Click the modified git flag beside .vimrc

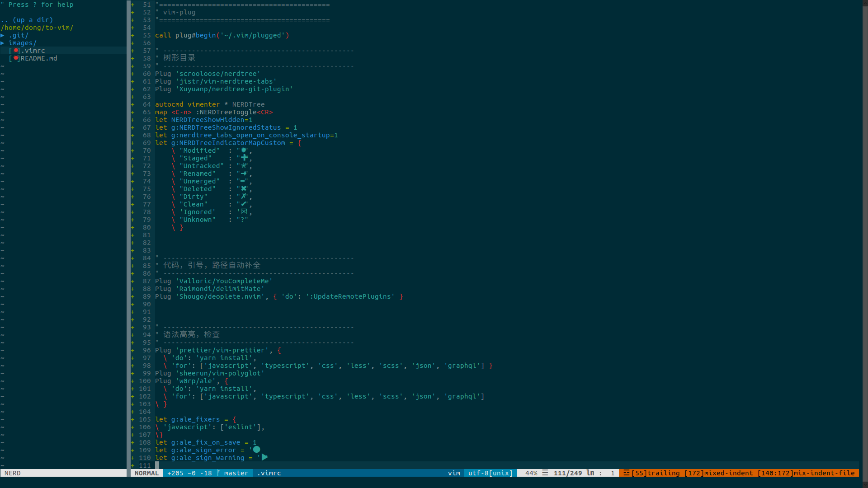point(16,51)
